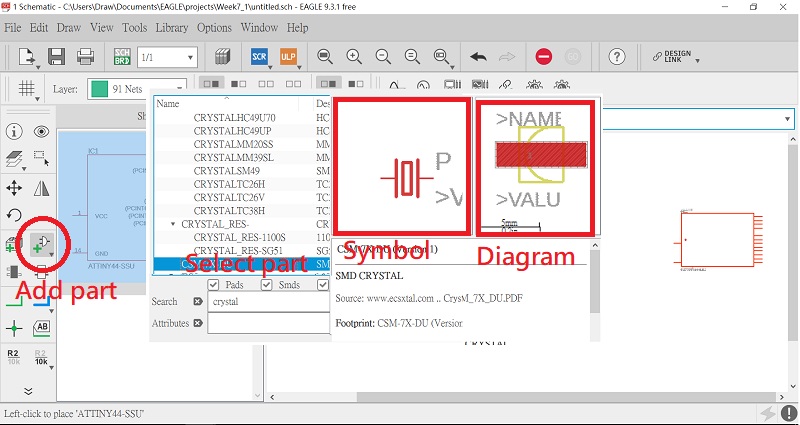Image resolution: width=800 pixels, height=425 pixels.
Task: Select CRYSTAL_RES-SG51 in the list
Action: pyautogui.click(x=238, y=251)
